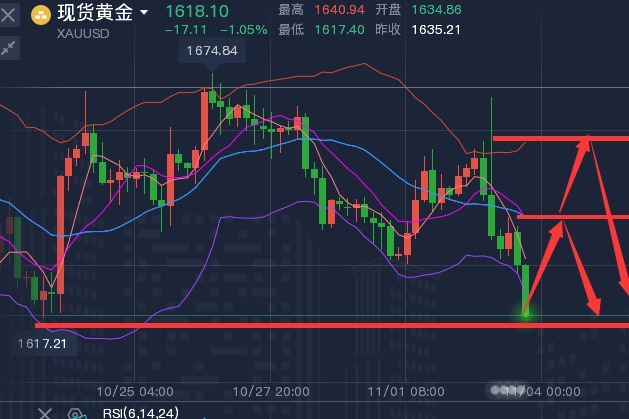
Task: Close the chart with the top-left X
Action: click(x=8, y=14)
